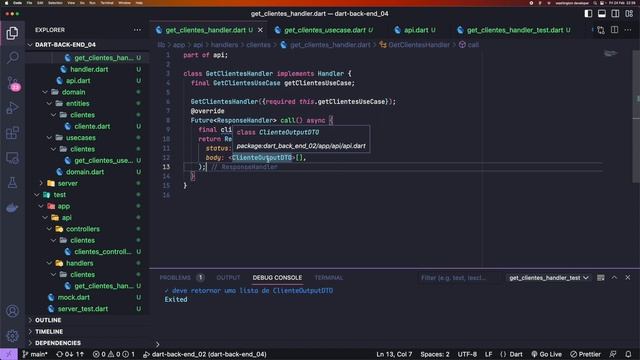640x360 pixels.
Task: Collapse the controllers folder
Action: 82,229
